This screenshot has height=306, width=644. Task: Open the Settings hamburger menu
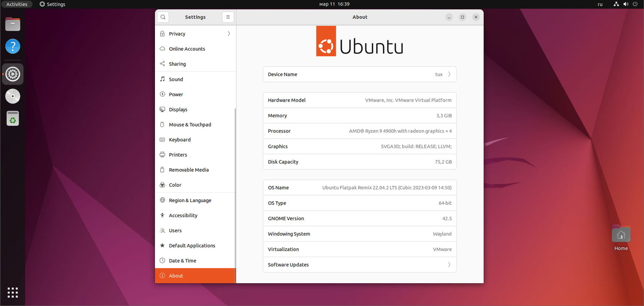click(x=228, y=17)
